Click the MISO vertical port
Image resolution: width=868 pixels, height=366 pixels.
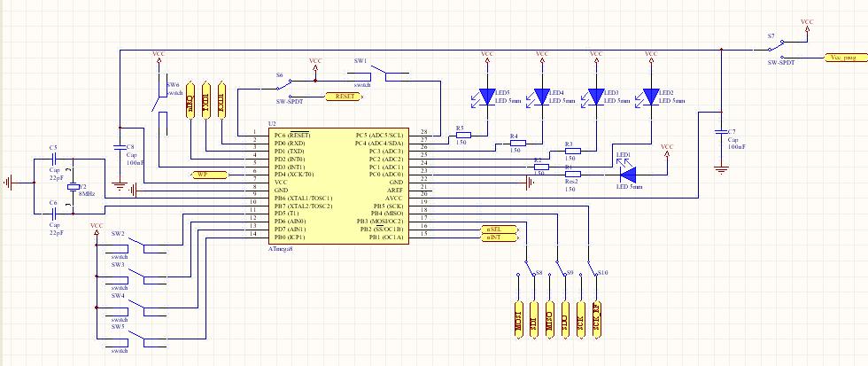[x=549, y=320]
